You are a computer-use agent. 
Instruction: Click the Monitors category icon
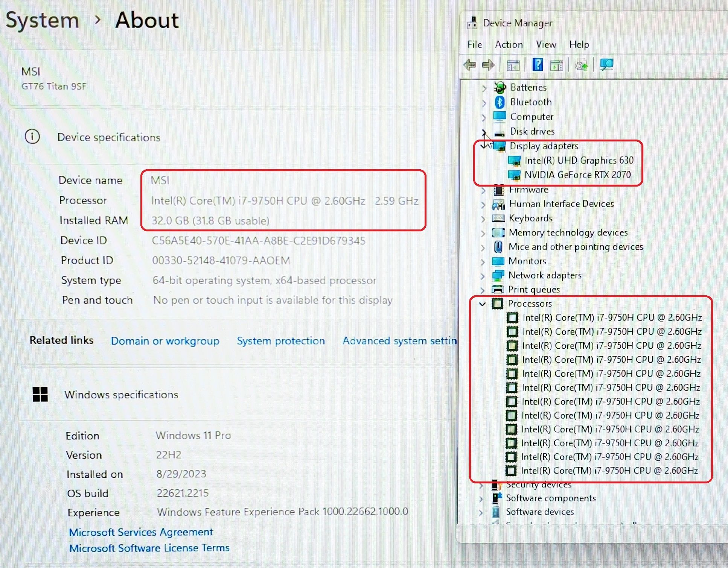(x=498, y=261)
